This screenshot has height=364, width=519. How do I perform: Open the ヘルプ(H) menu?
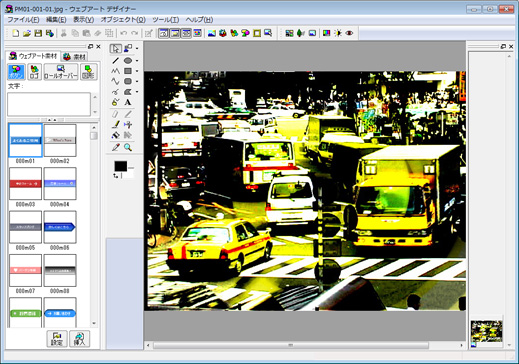pos(199,20)
